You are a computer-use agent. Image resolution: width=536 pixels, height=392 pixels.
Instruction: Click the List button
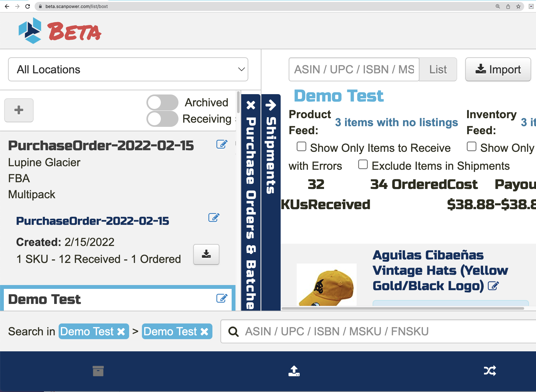click(x=438, y=69)
